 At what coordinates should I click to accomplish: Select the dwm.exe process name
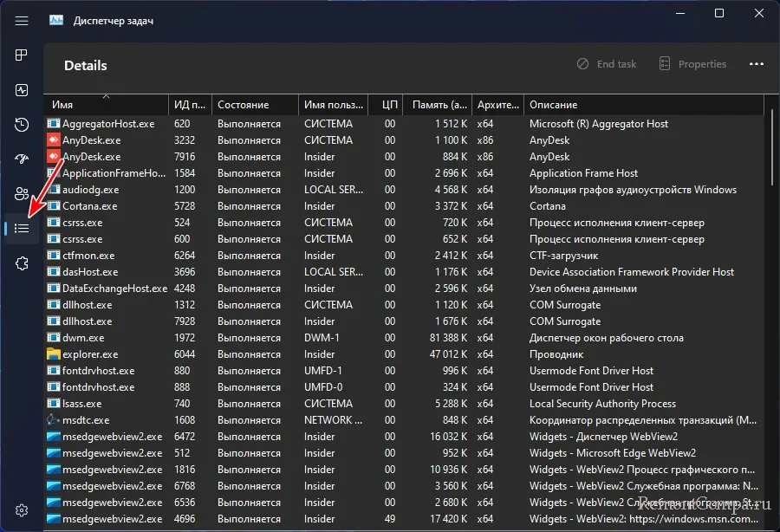coord(83,338)
